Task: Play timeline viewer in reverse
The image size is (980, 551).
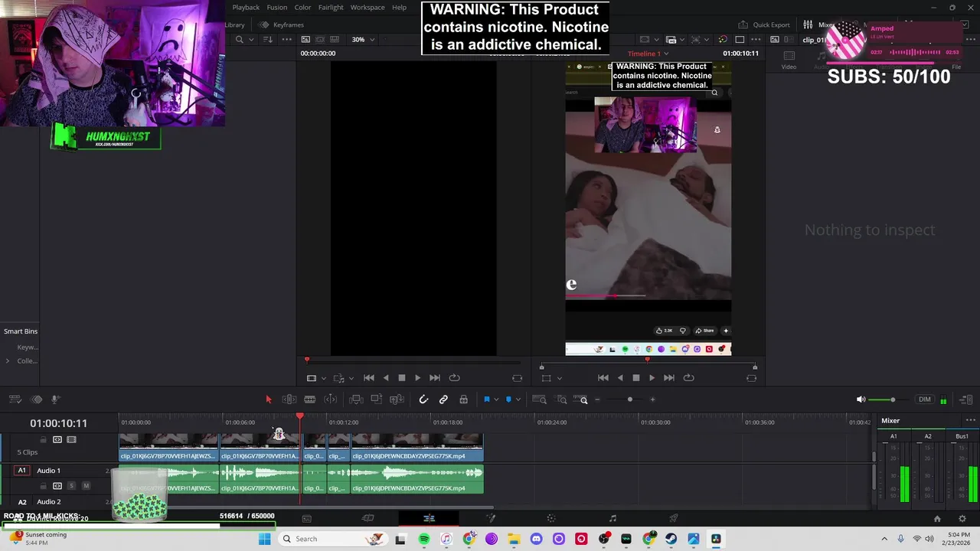Action: (620, 378)
